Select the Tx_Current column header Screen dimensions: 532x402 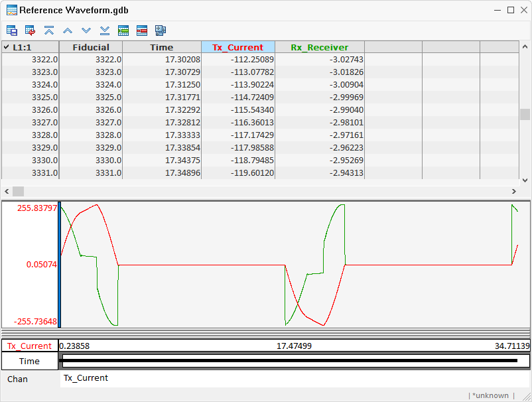pos(237,47)
